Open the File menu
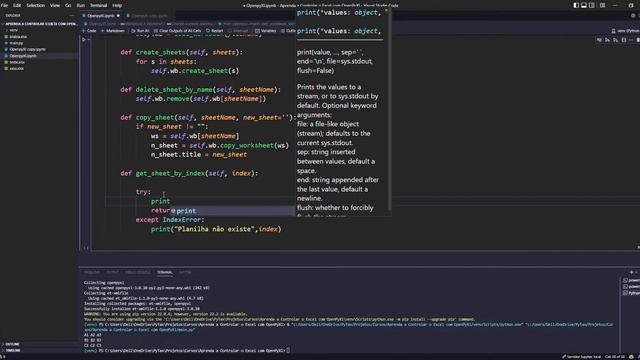 pos(4,6)
